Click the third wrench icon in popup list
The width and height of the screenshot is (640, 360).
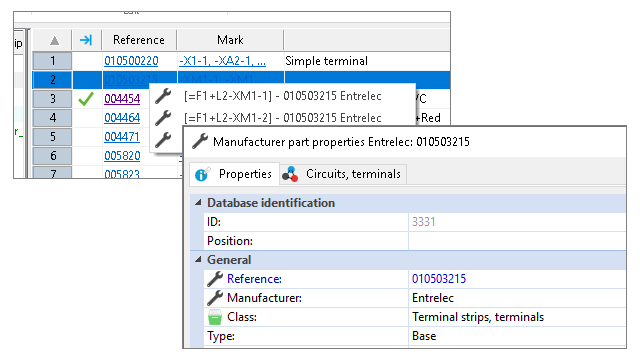click(163, 140)
